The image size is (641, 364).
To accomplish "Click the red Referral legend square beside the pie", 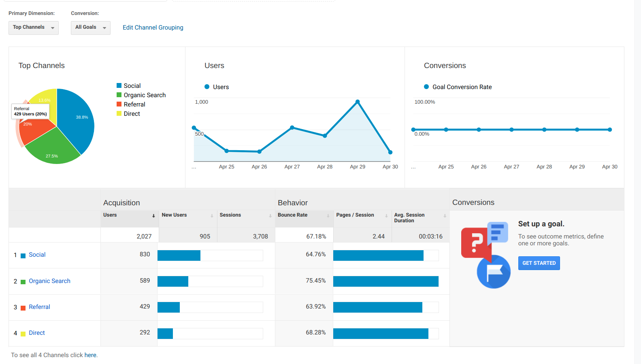I will 119,104.
